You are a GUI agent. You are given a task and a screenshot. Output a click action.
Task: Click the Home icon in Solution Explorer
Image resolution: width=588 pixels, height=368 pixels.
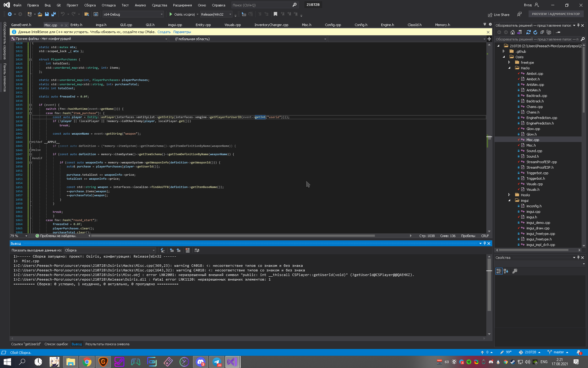[513, 32]
